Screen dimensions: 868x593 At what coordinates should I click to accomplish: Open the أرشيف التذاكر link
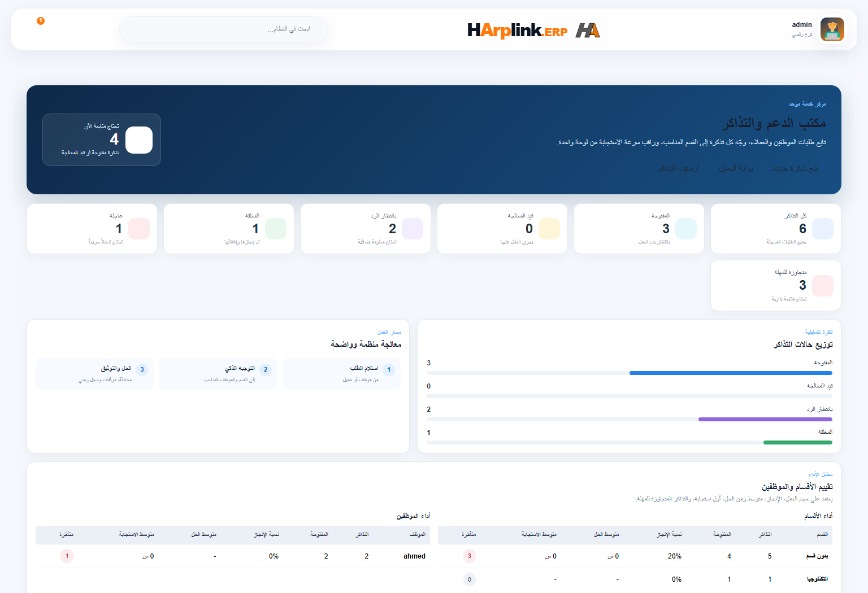point(678,168)
